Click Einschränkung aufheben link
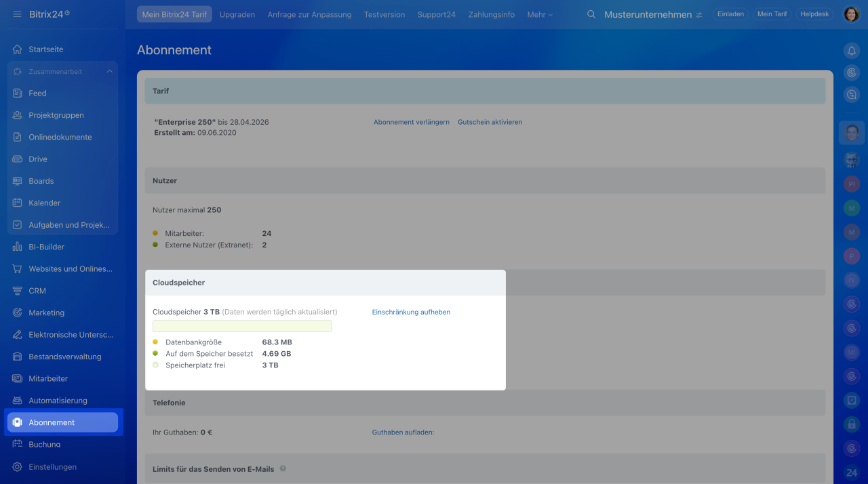 tap(411, 312)
